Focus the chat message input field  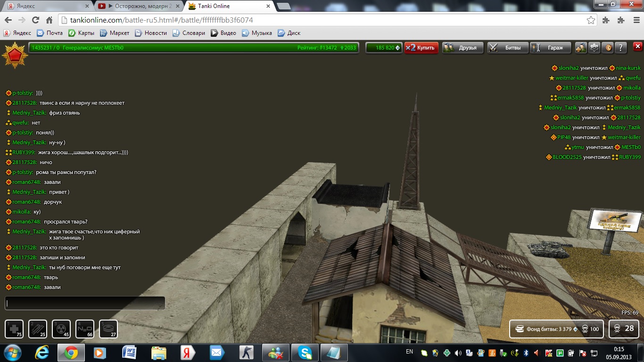click(85, 303)
